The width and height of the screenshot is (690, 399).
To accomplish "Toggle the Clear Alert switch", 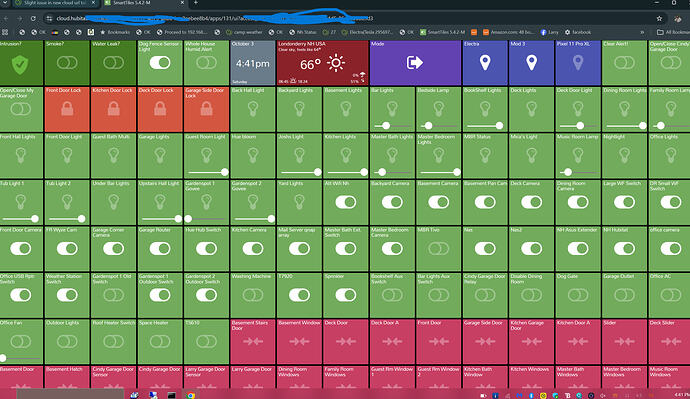I will pos(624,63).
